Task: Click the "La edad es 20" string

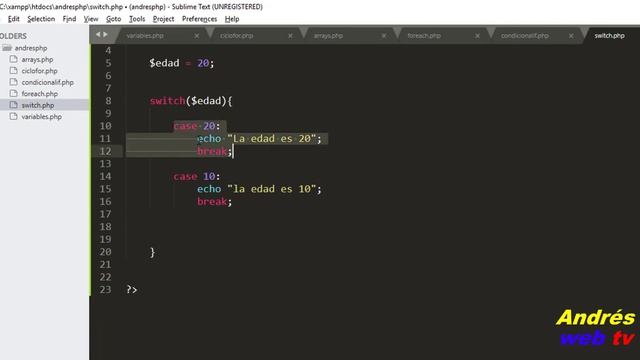Action: (x=271, y=139)
